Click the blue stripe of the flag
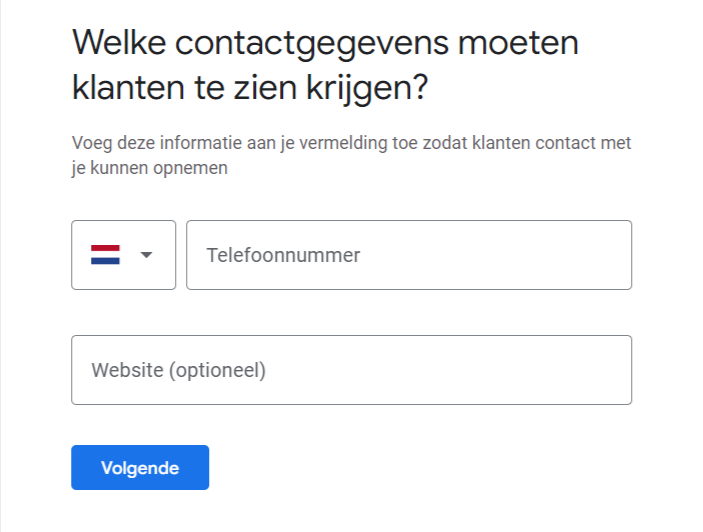 [x=105, y=262]
